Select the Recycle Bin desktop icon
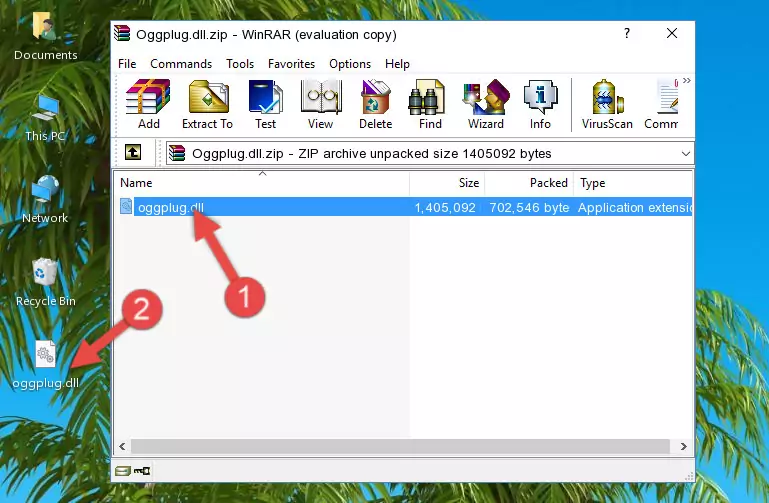 point(46,283)
